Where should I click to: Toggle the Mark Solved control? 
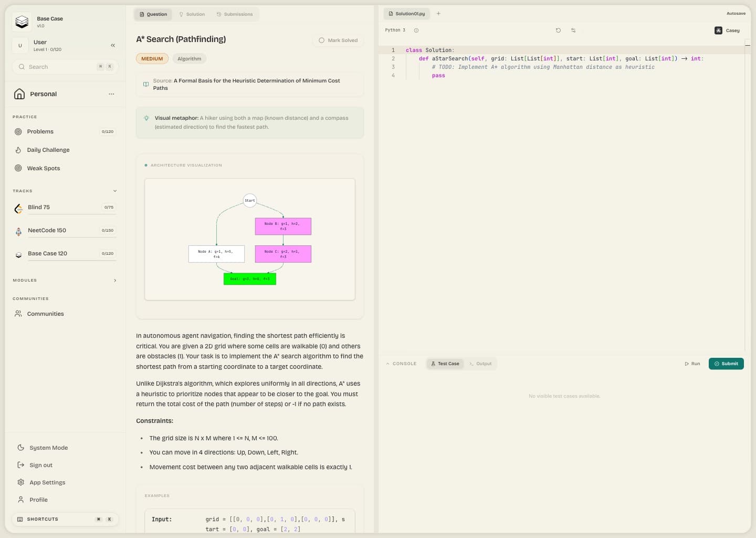[338, 40]
